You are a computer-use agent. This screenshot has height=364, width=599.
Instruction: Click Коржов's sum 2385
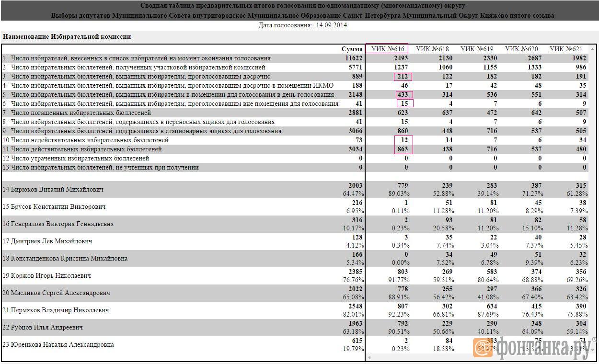click(356, 272)
